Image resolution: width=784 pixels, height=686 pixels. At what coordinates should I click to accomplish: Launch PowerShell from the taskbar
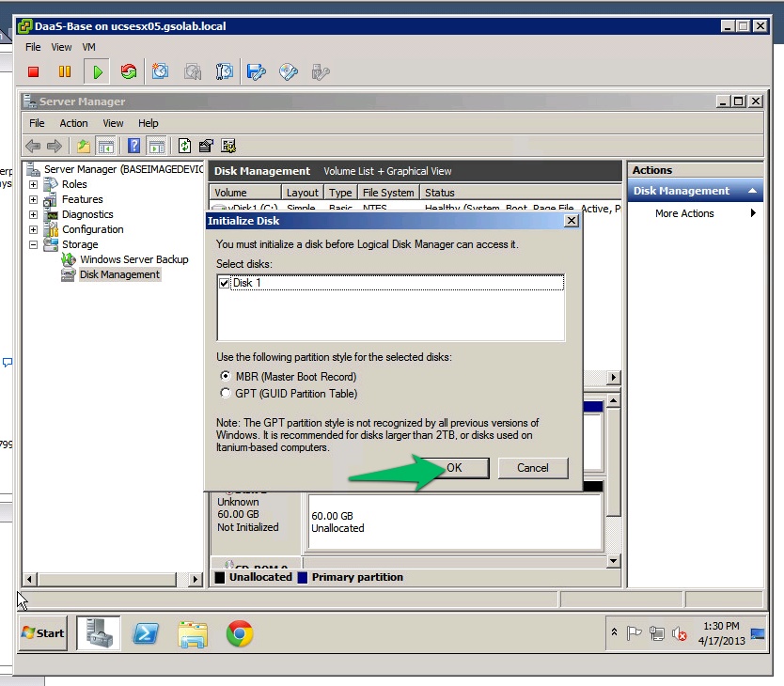(146, 634)
